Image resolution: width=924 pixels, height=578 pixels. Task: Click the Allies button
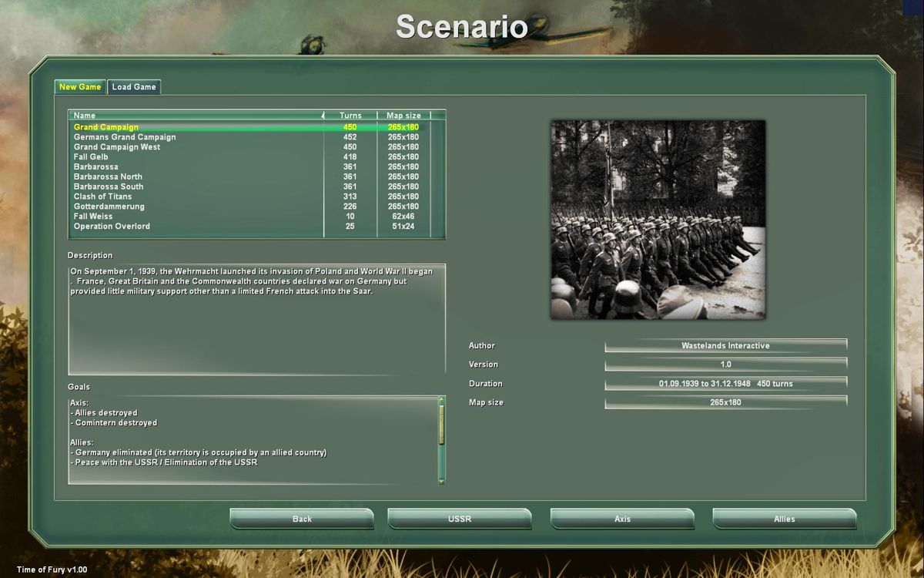(784, 519)
